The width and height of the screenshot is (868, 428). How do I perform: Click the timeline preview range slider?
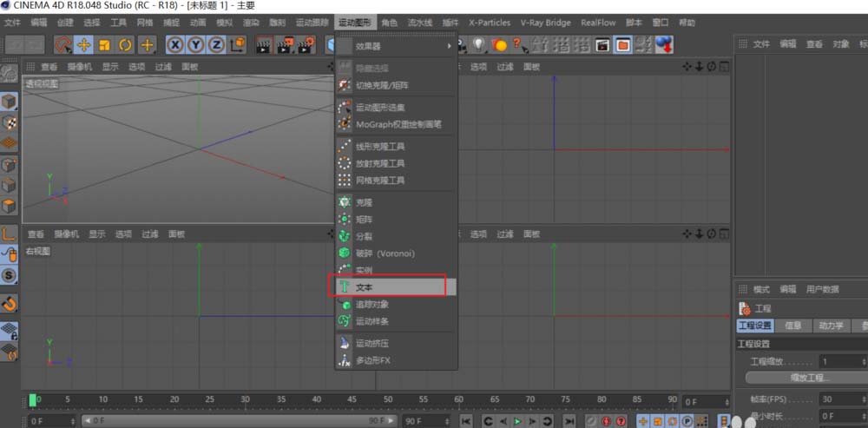tap(240, 421)
